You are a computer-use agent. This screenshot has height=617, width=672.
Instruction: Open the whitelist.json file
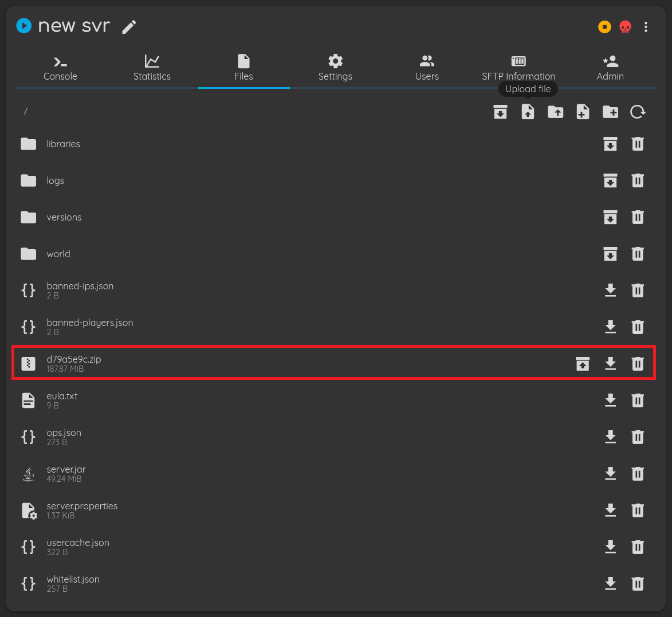point(73,580)
